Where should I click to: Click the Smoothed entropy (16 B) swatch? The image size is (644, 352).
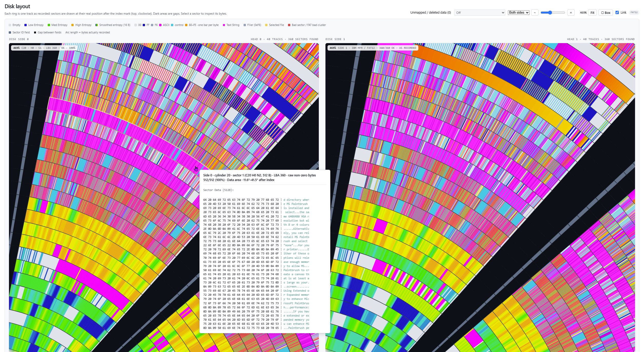[x=97, y=25]
